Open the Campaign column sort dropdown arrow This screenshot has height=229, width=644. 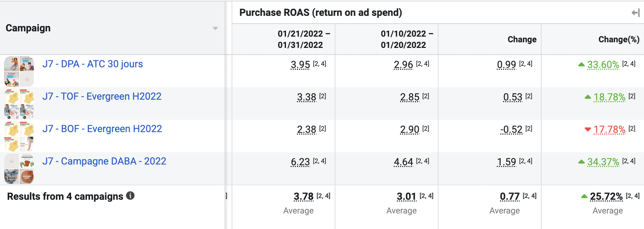coord(215,28)
